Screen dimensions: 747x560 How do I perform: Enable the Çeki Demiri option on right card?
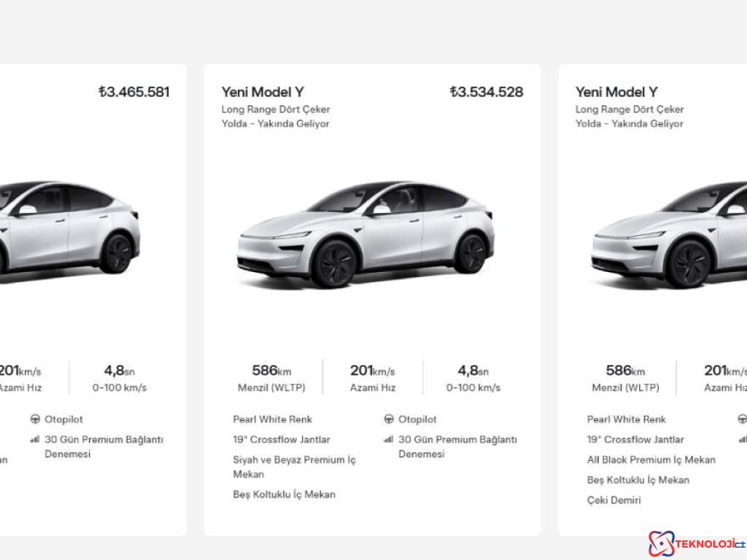click(x=615, y=500)
